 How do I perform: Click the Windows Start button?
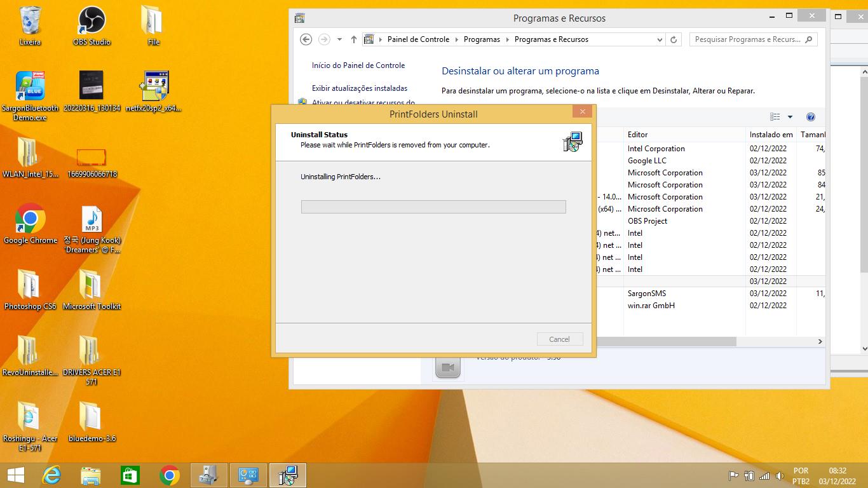point(15,475)
